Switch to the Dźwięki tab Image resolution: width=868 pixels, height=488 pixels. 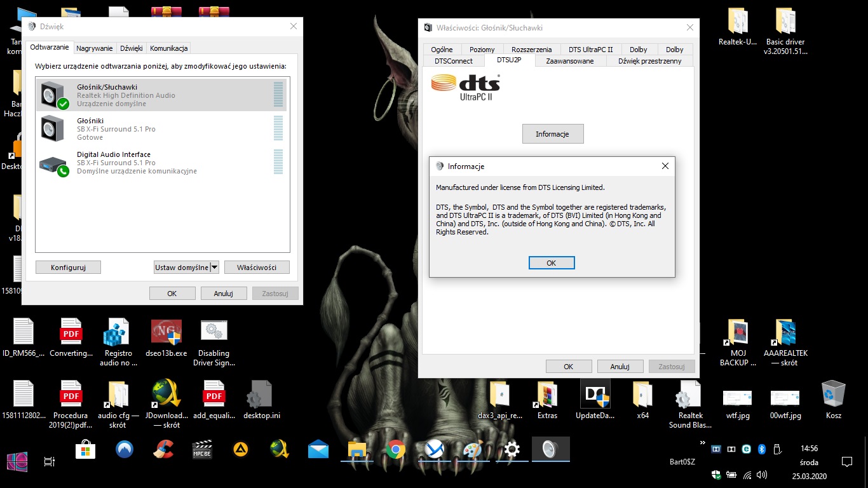click(132, 48)
